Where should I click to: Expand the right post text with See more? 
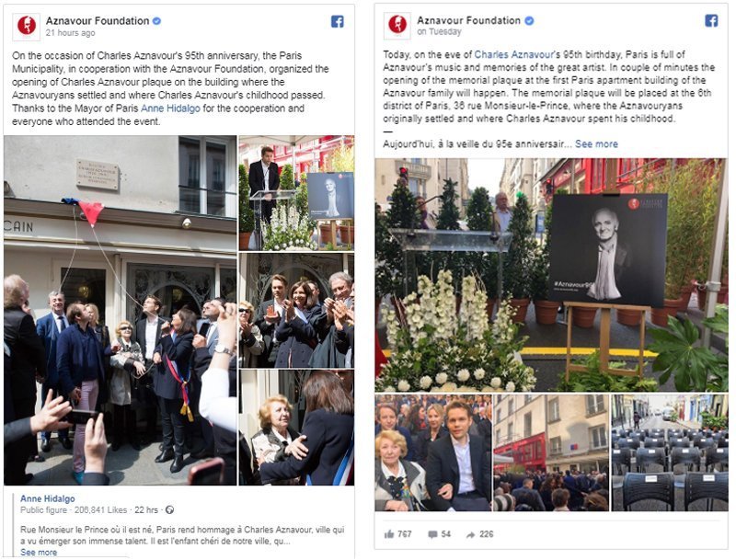(596, 144)
